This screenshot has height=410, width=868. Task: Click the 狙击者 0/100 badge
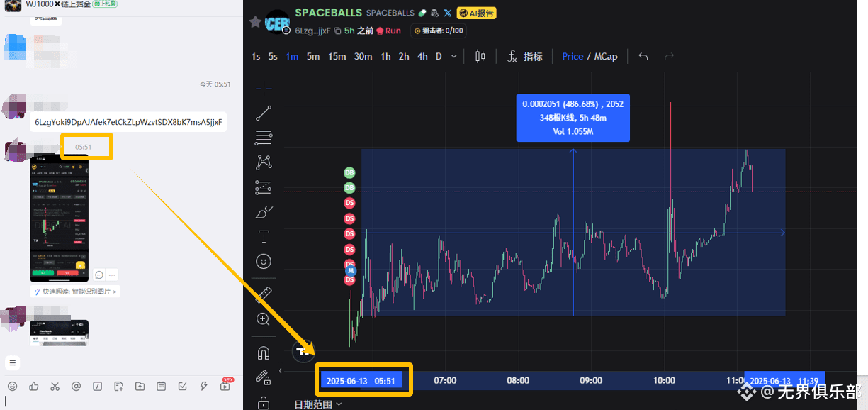click(439, 31)
